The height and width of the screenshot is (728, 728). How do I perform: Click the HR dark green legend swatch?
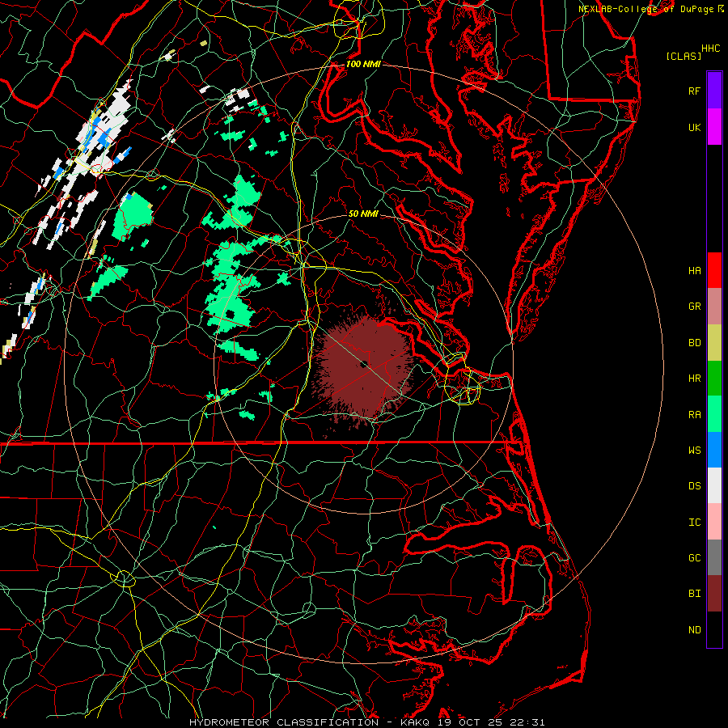[714, 379]
